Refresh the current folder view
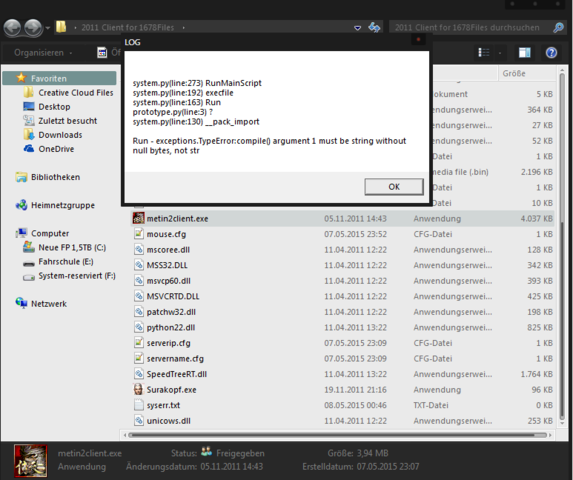The width and height of the screenshot is (573, 480). (x=374, y=27)
